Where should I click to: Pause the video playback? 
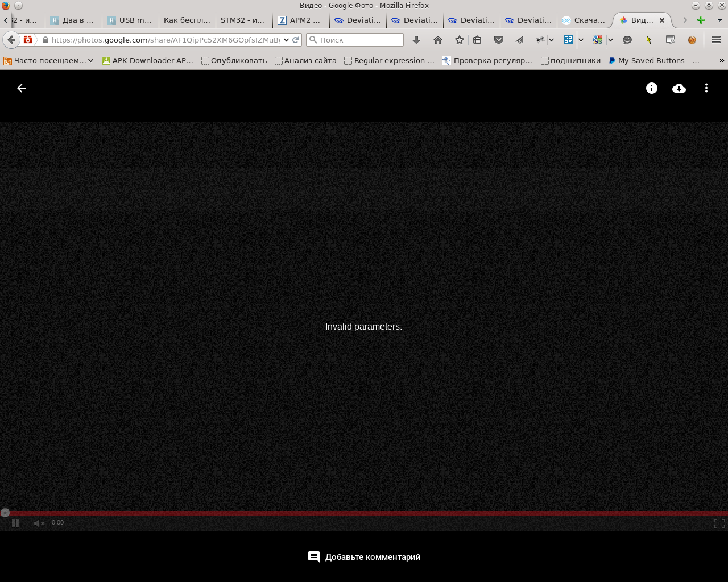(x=15, y=523)
